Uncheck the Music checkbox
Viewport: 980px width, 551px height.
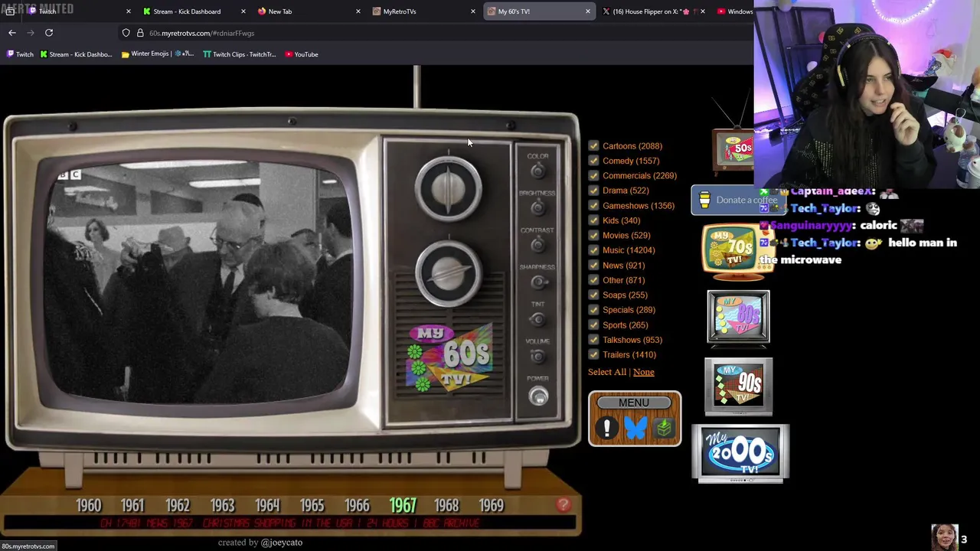click(593, 250)
